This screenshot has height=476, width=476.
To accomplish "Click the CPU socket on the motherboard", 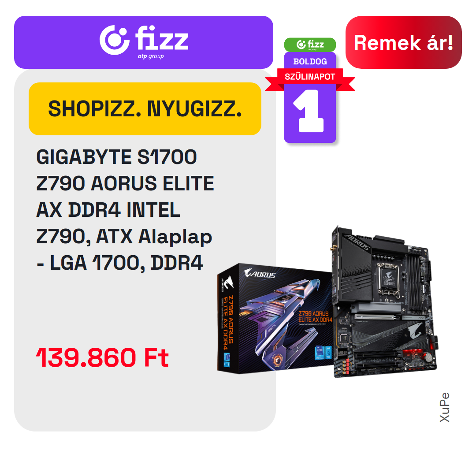I will point(388,278).
